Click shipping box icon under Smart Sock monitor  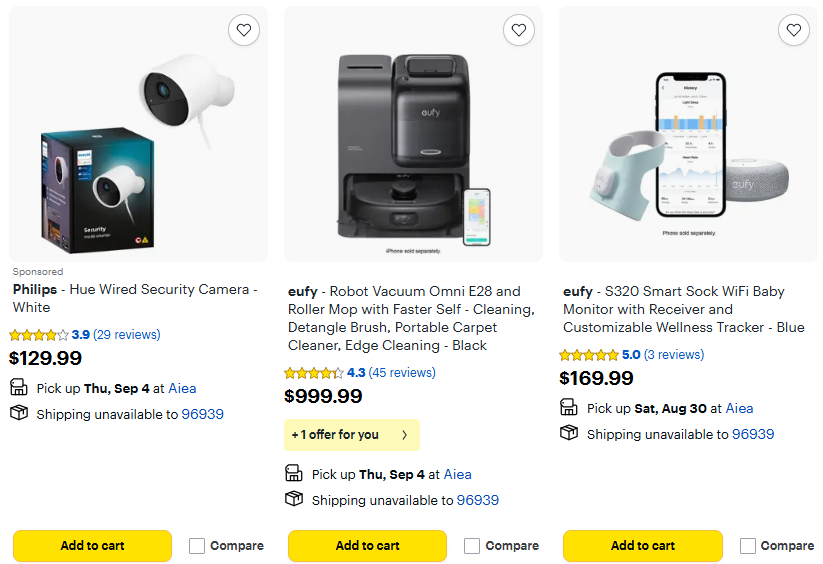569,433
